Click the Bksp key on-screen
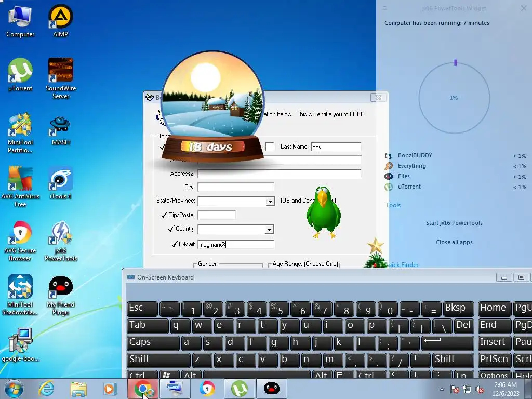 pyautogui.click(x=458, y=309)
